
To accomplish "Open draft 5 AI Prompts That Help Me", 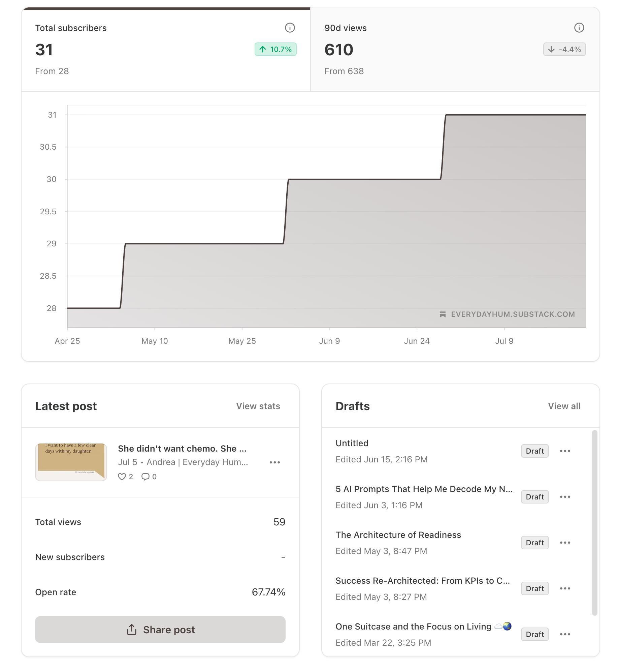I will click(424, 489).
